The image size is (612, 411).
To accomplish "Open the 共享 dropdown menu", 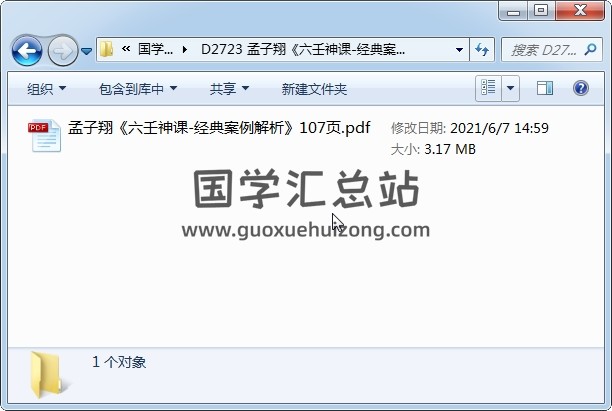I will point(229,89).
